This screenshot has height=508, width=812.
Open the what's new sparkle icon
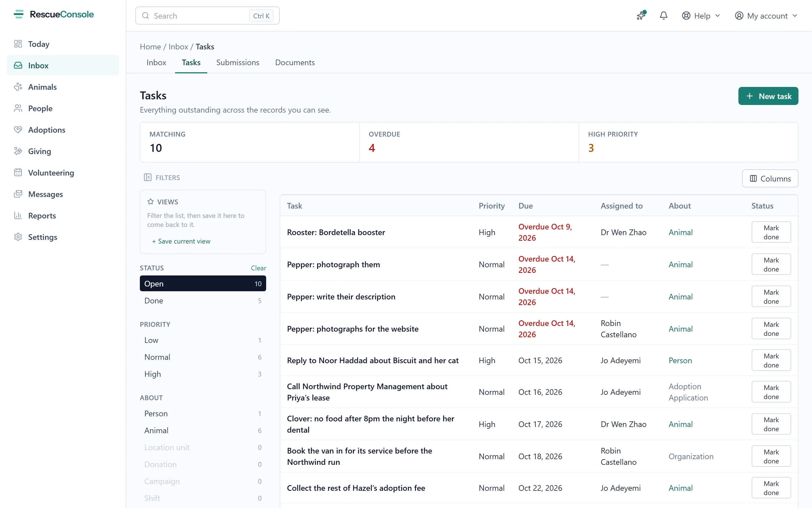[x=641, y=16]
